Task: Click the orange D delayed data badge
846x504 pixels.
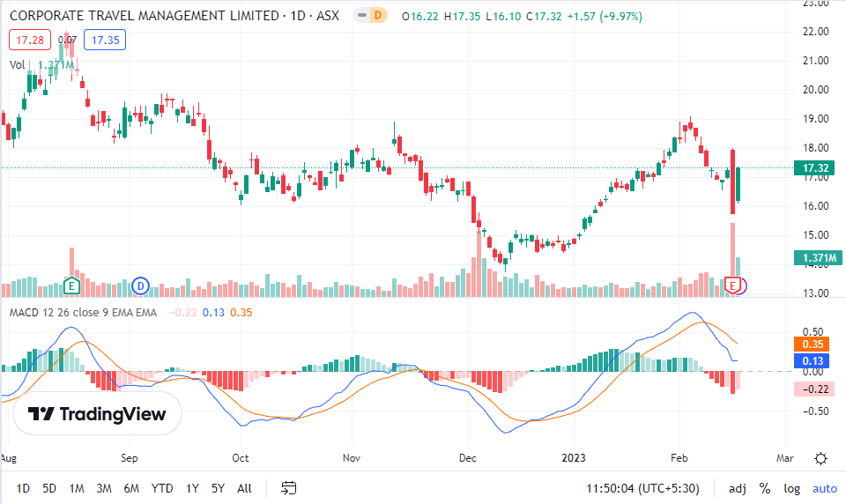Action: click(379, 16)
